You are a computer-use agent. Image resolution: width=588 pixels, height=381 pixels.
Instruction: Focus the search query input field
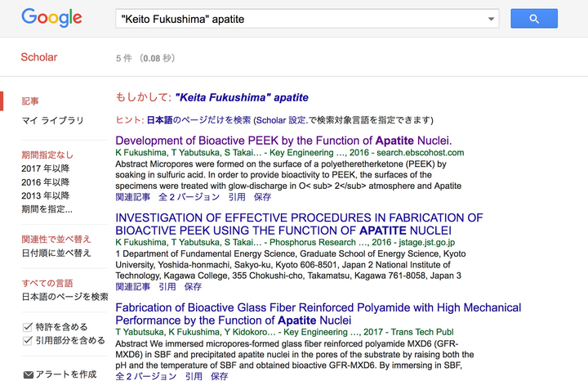307,19
